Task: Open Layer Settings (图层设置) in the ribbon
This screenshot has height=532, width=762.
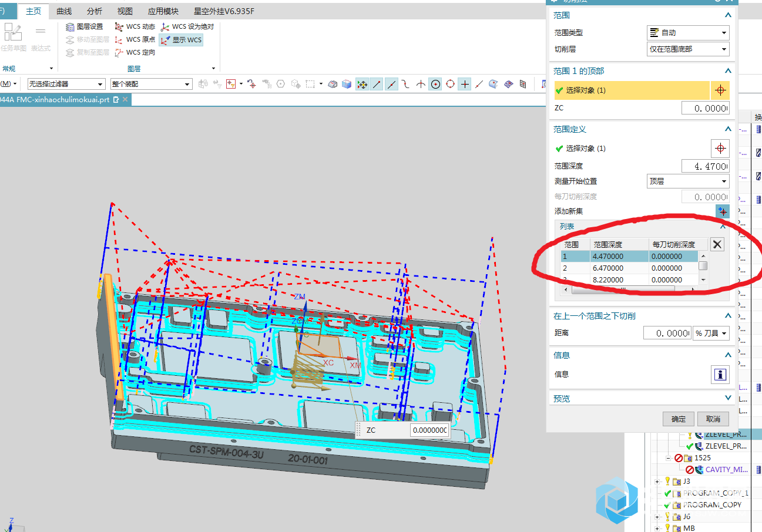Action: click(x=85, y=26)
